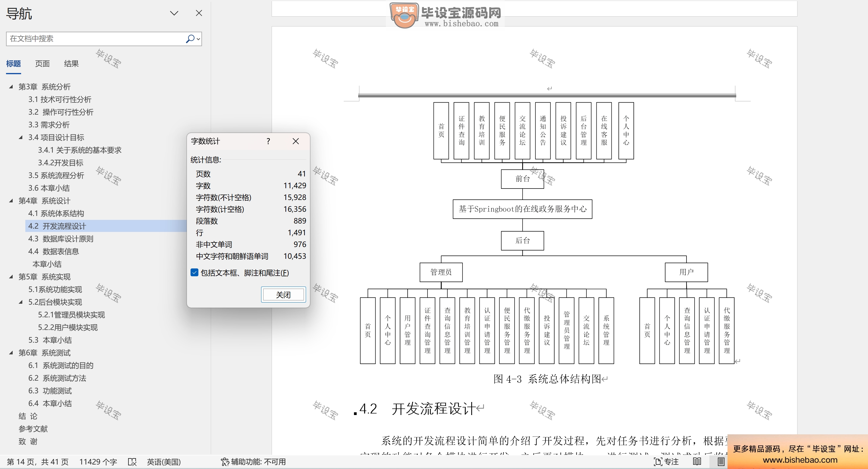Click the help question mark in 字数统计 dialog
This screenshot has width=868, height=469.
tap(268, 141)
